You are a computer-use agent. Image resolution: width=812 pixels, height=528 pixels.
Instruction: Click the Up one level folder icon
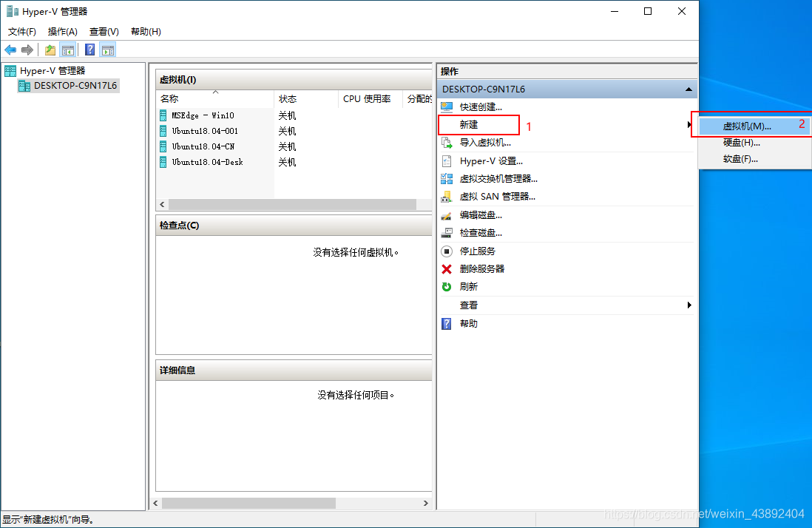[x=50, y=50]
